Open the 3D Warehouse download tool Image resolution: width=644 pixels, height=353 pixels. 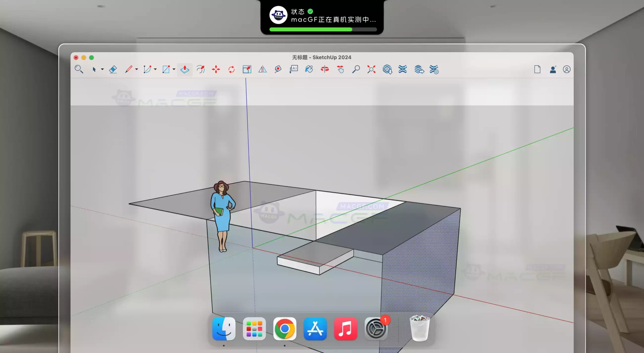click(x=387, y=69)
